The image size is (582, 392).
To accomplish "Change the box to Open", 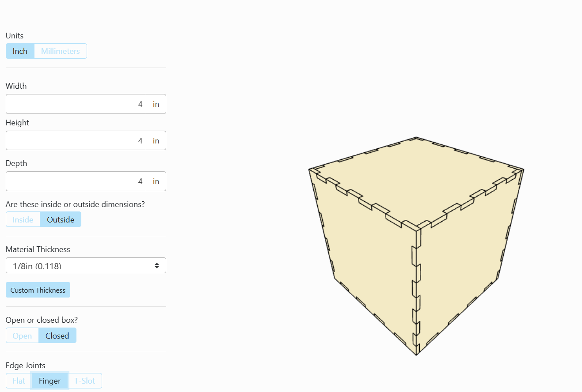I will pos(22,335).
